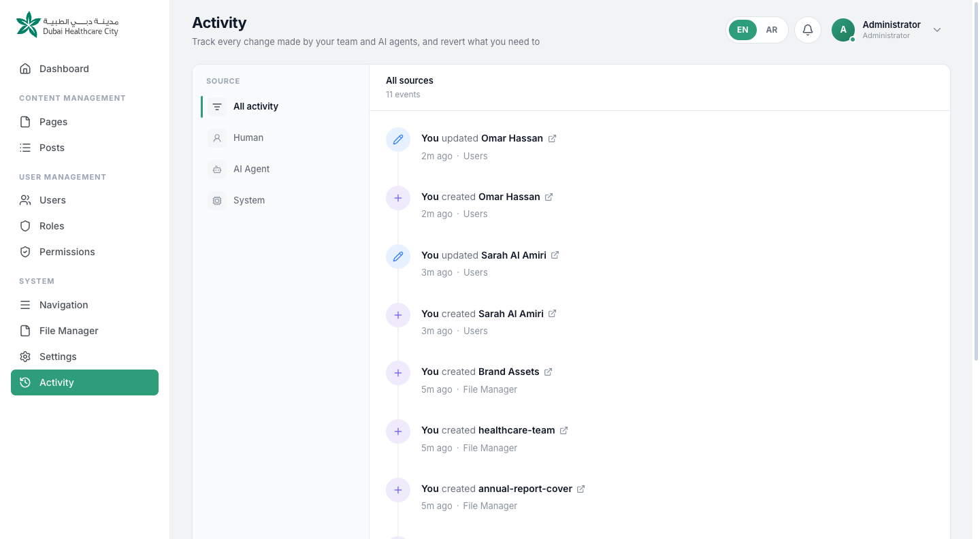
Task: Open Omar Hassan from the created event
Action: [509, 197]
